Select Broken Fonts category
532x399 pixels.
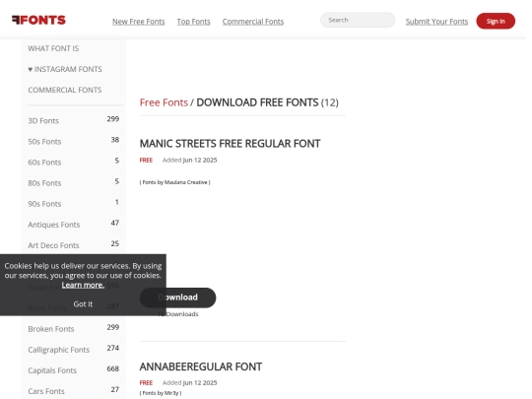[51, 329]
